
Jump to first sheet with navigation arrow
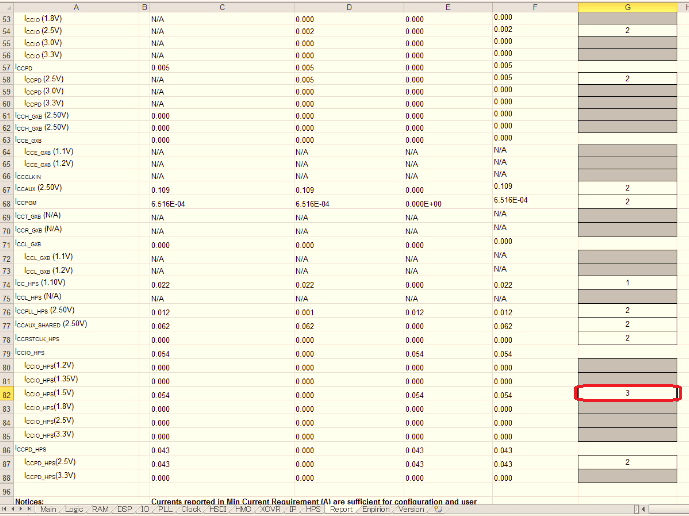[4, 510]
